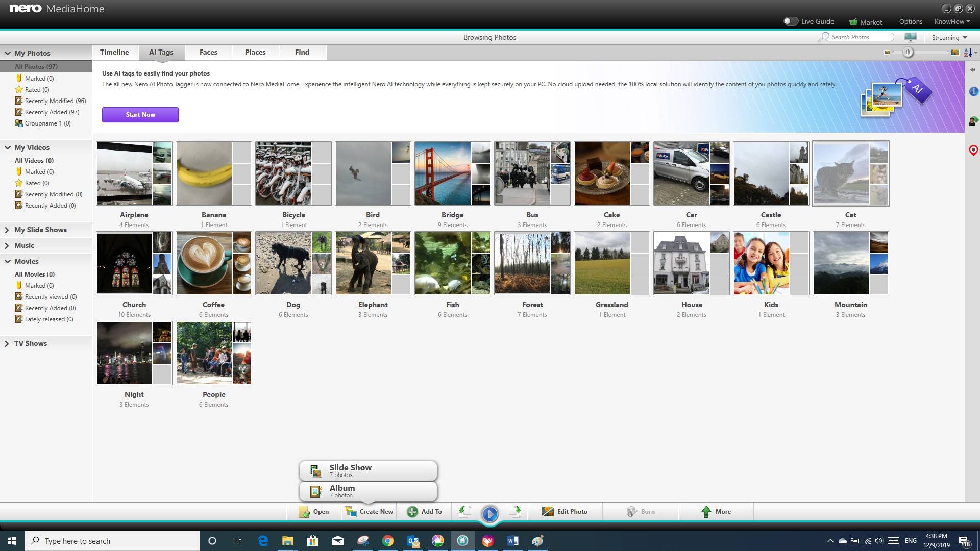Viewport: 980px width, 551px height.
Task: Click the Add To button
Action: 424,511
